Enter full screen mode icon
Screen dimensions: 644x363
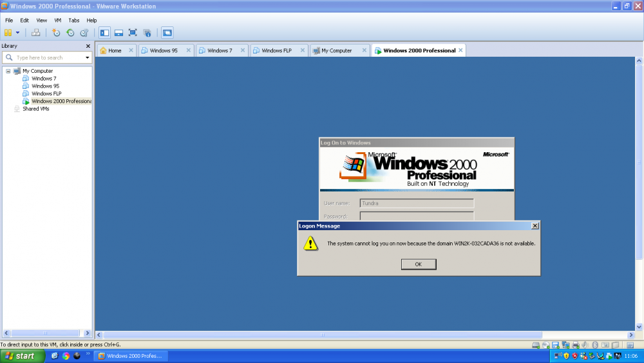(x=133, y=32)
